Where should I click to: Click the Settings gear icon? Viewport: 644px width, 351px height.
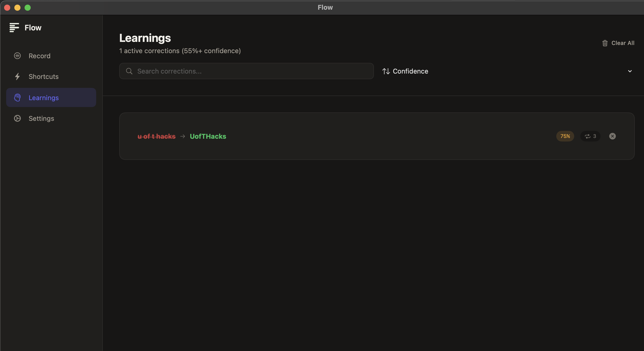point(17,118)
